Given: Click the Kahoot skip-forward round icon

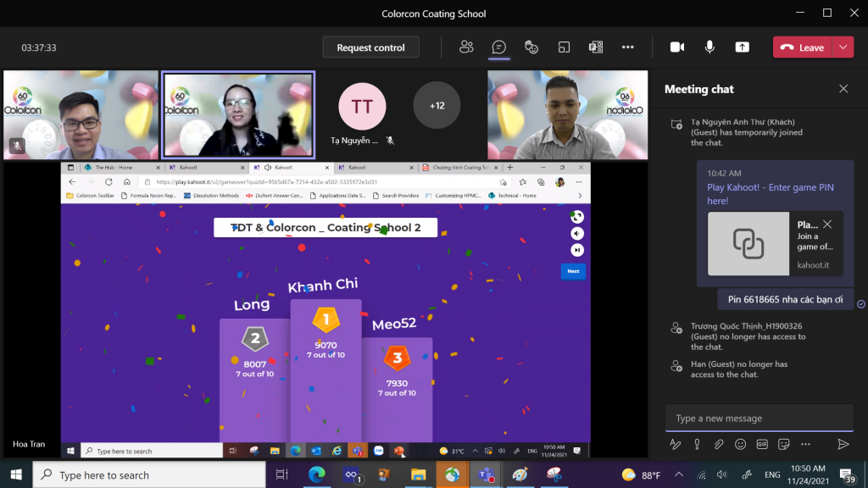Looking at the screenshot, I should (576, 250).
